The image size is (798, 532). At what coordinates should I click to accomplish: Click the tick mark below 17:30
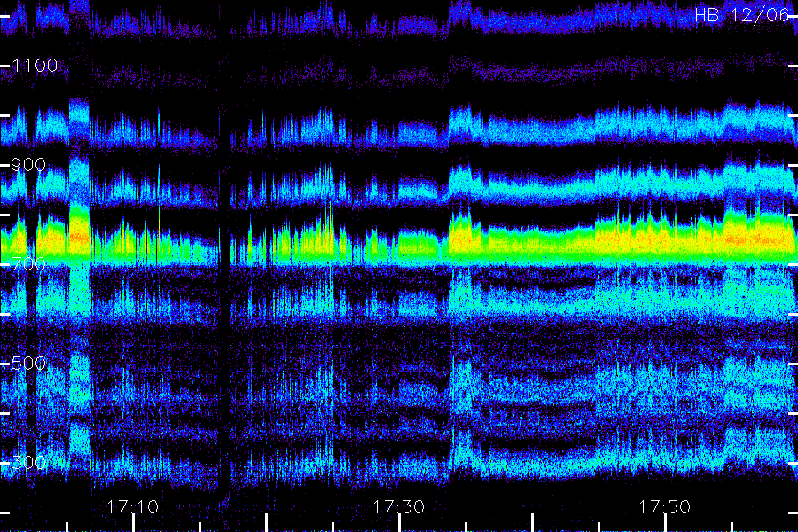399,522
